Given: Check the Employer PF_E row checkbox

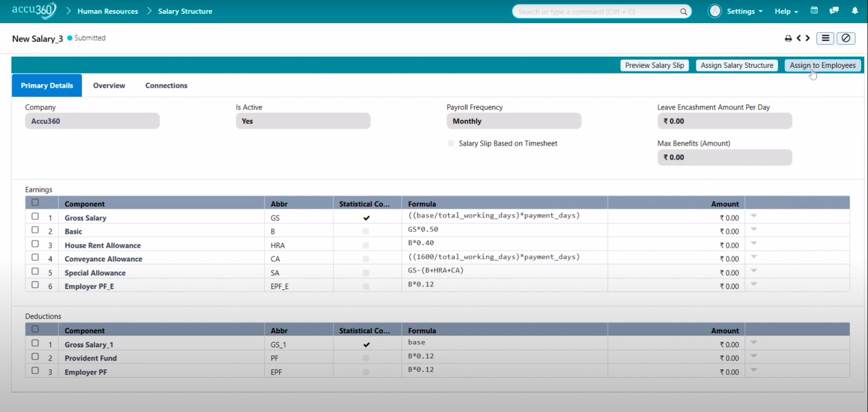Looking at the screenshot, I should tap(35, 285).
